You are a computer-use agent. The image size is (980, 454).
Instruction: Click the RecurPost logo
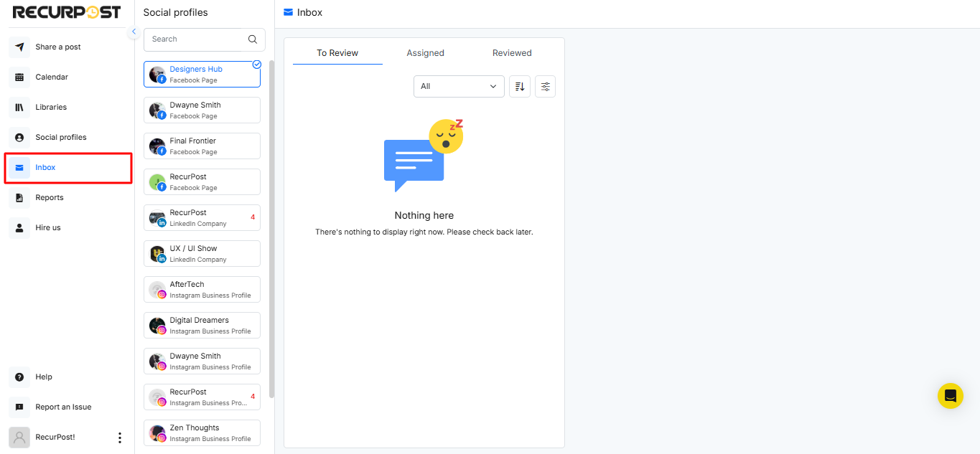coord(67,12)
